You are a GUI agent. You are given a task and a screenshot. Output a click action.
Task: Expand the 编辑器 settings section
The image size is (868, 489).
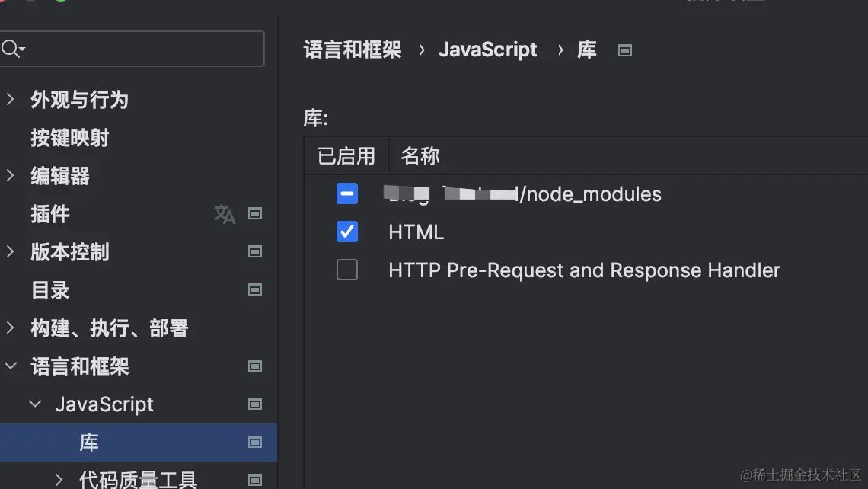click(11, 176)
